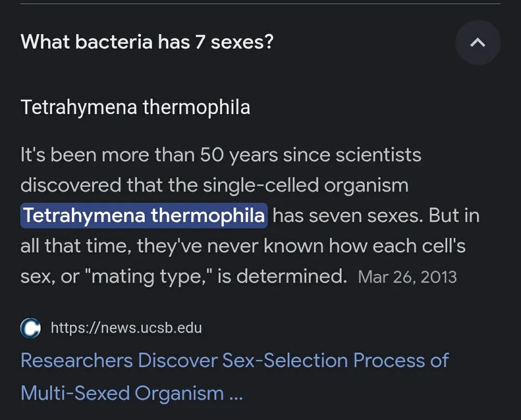Open "Researchers Discover Sex-Selection Process" link title

(x=234, y=360)
